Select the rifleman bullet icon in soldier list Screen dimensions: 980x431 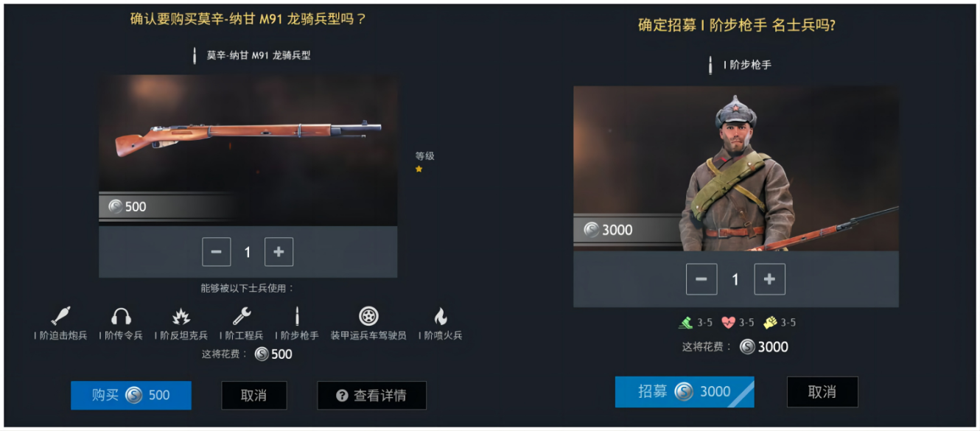(298, 317)
